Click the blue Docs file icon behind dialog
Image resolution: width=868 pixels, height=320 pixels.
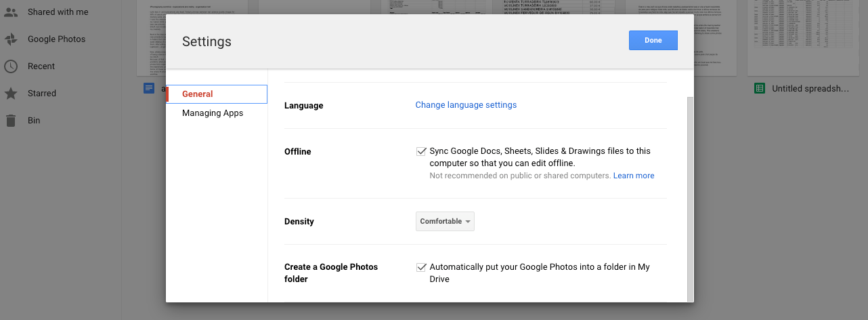click(x=148, y=88)
